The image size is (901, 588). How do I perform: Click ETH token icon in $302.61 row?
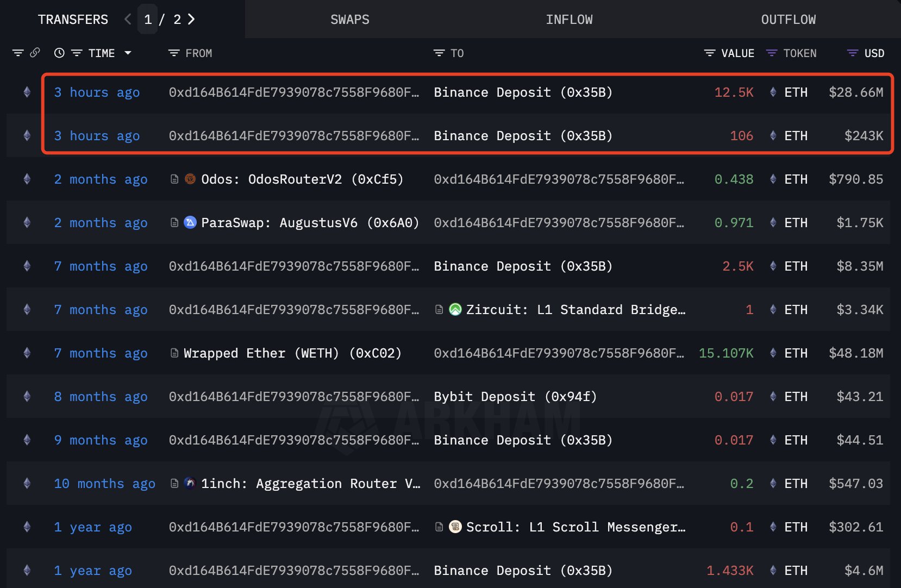[x=773, y=527]
